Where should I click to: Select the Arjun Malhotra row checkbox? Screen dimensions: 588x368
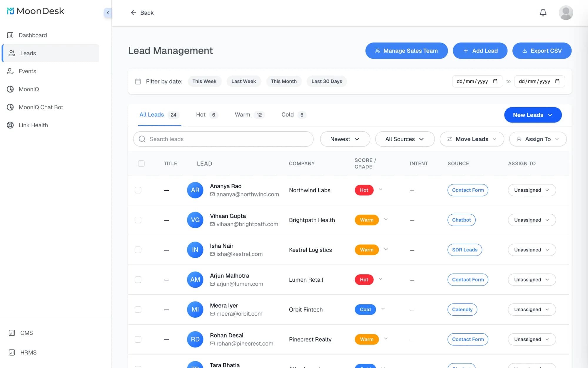(138, 280)
